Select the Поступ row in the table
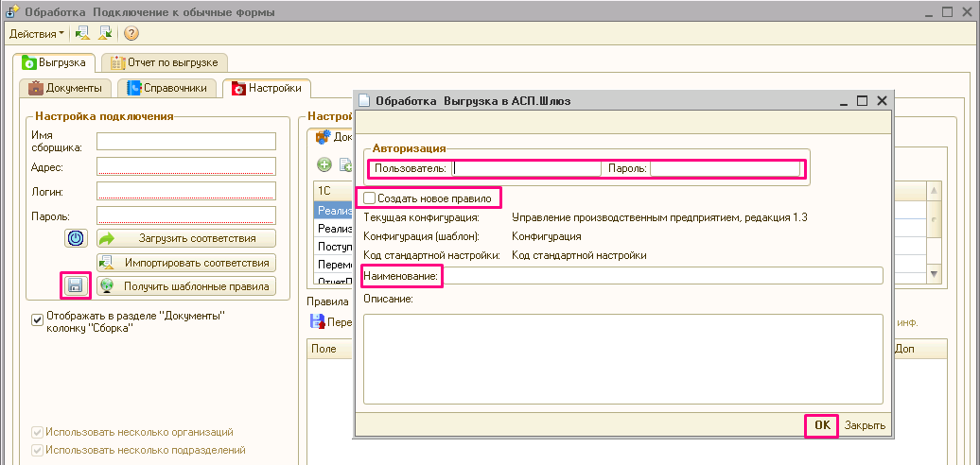980x465 pixels. 334,246
